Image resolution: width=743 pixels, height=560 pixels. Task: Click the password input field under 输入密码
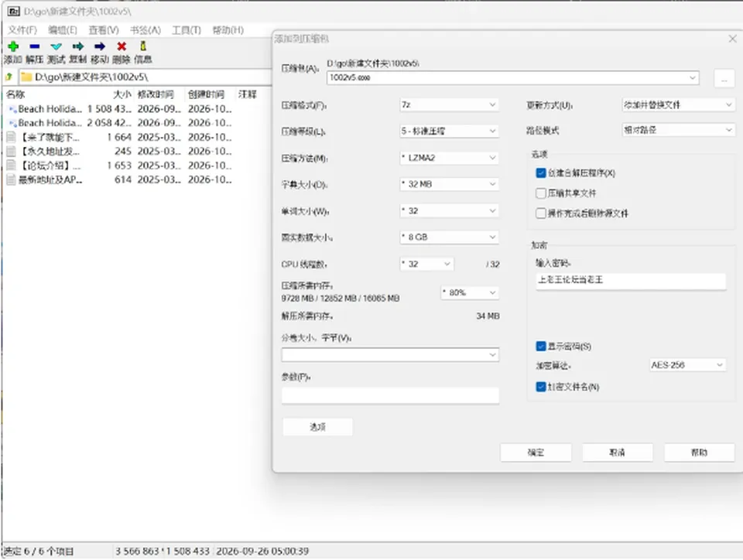(x=631, y=280)
